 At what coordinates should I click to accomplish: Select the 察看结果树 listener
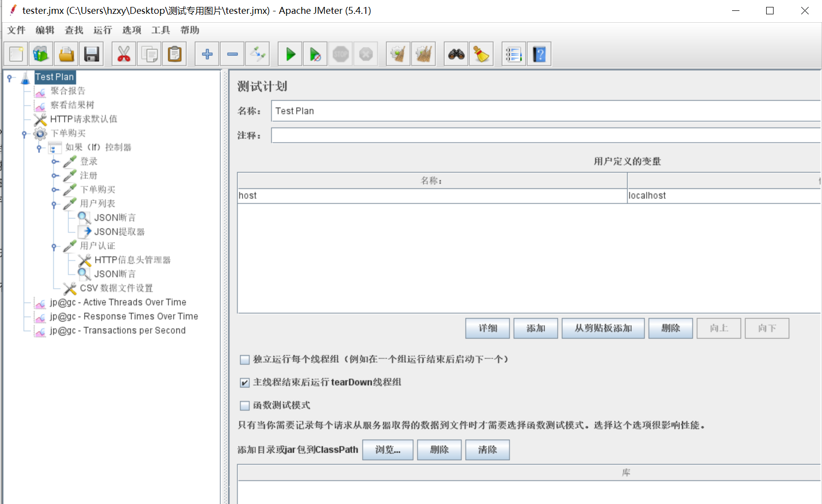tap(72, 105)
